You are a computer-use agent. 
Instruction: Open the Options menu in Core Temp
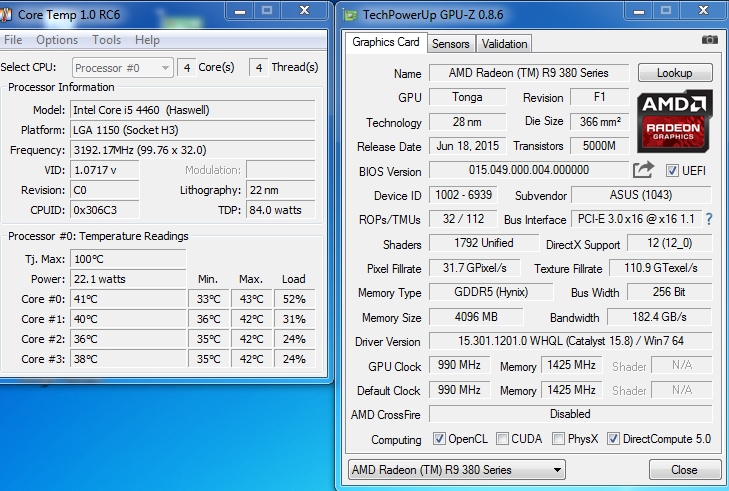pos(57,40)
